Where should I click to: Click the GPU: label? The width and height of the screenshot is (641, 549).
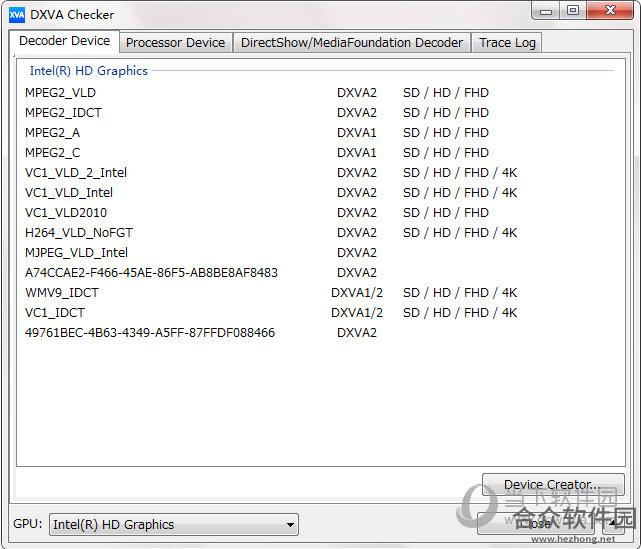click(x=28, y=524)
